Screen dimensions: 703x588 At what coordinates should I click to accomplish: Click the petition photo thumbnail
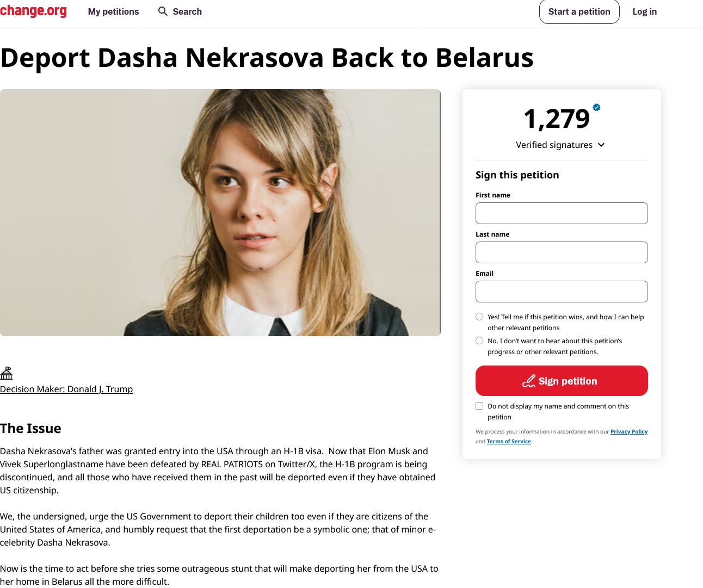pos(220,213)
